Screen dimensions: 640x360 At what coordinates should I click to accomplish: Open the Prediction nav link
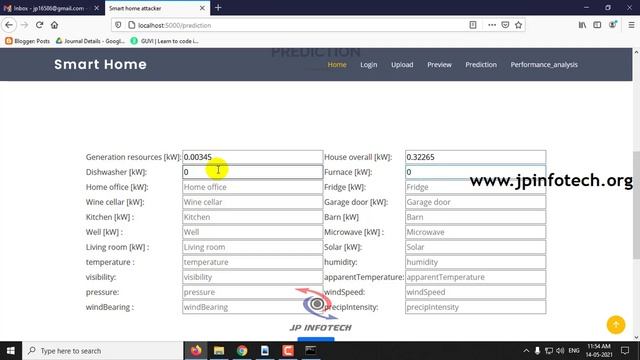pyautogui.click(x=481, y=64)
